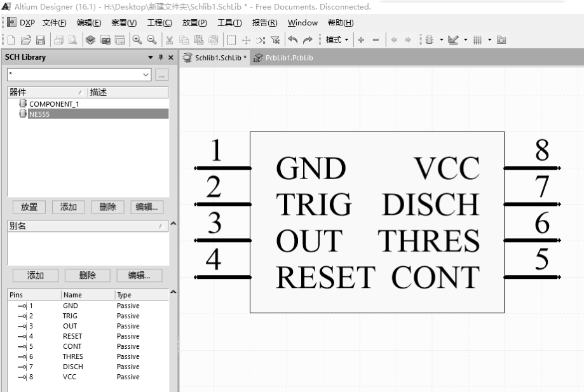The image size is (584, 392).
Task: Open the 编辑(E) menu
Action: 88,23
